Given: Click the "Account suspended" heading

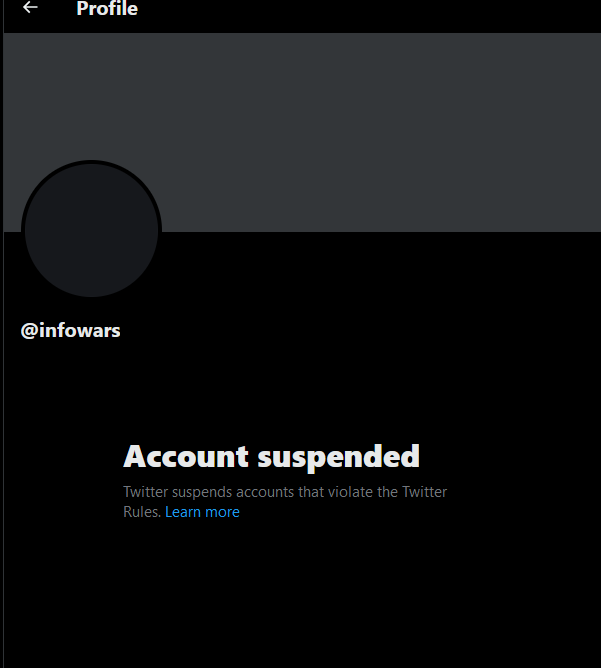Looking at the screenshot, I should click(272, 457).
